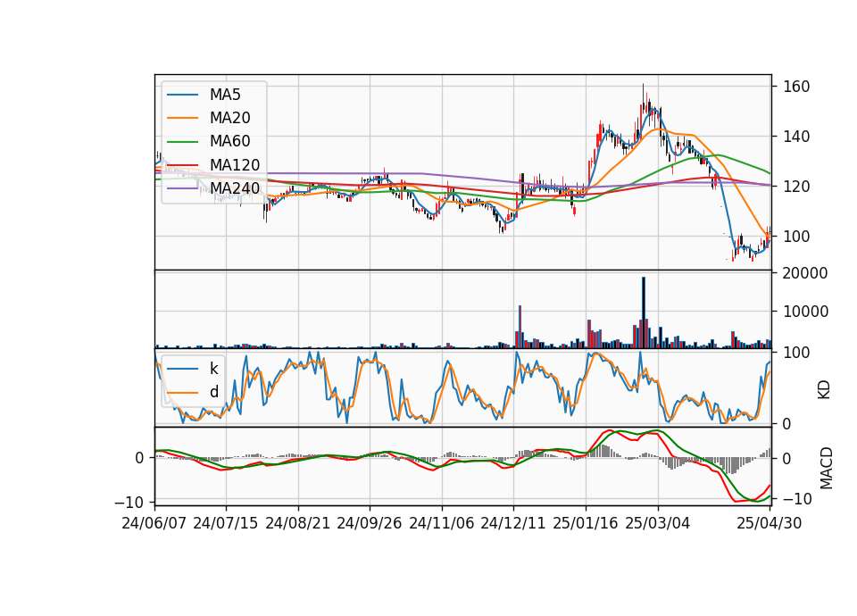Image resolution: width=857 pixels, height=616 pixels.
Task: Click the 20000 volume axis label
Action: [x=805, y=273]
